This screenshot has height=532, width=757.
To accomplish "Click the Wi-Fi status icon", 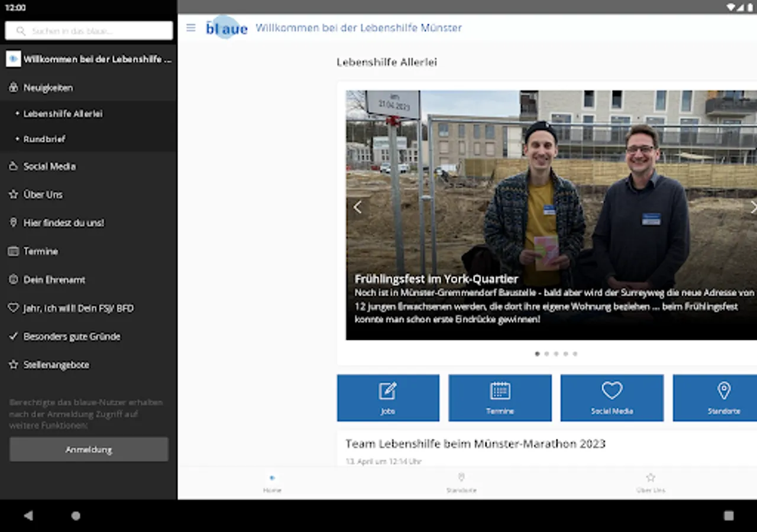I will pos(731,7).
